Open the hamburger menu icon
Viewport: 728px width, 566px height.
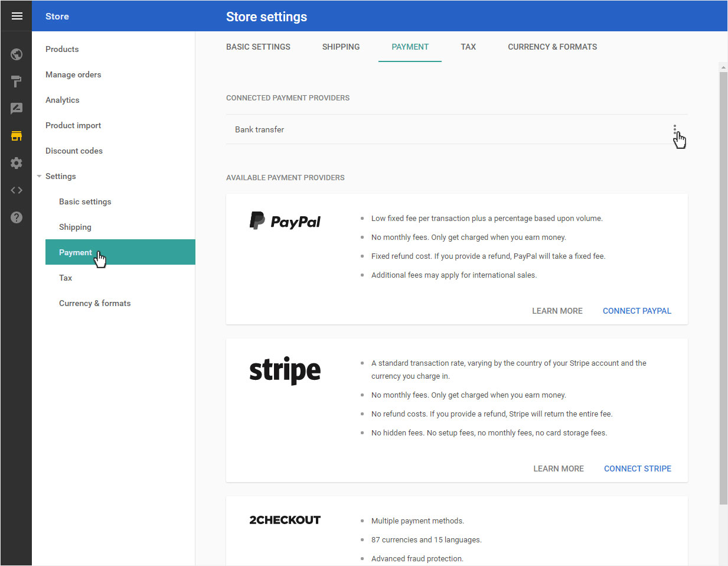click(x=17, y=16)
